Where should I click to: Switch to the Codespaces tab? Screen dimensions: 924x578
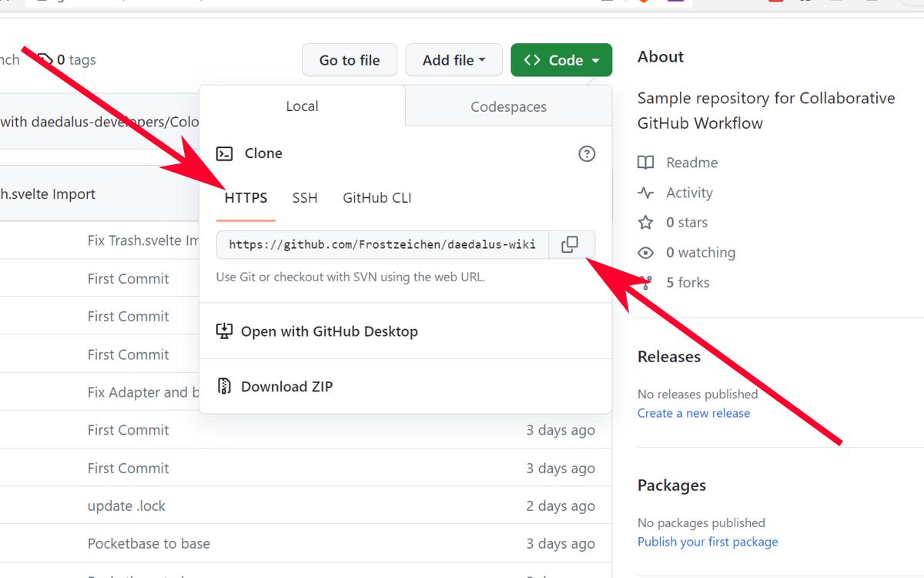[508, 107]
